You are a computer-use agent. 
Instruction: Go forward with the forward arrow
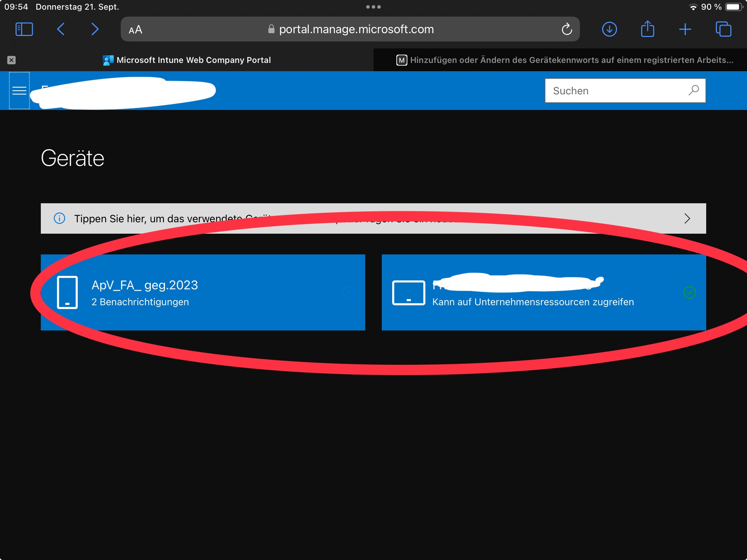click(x=95, y=29)
